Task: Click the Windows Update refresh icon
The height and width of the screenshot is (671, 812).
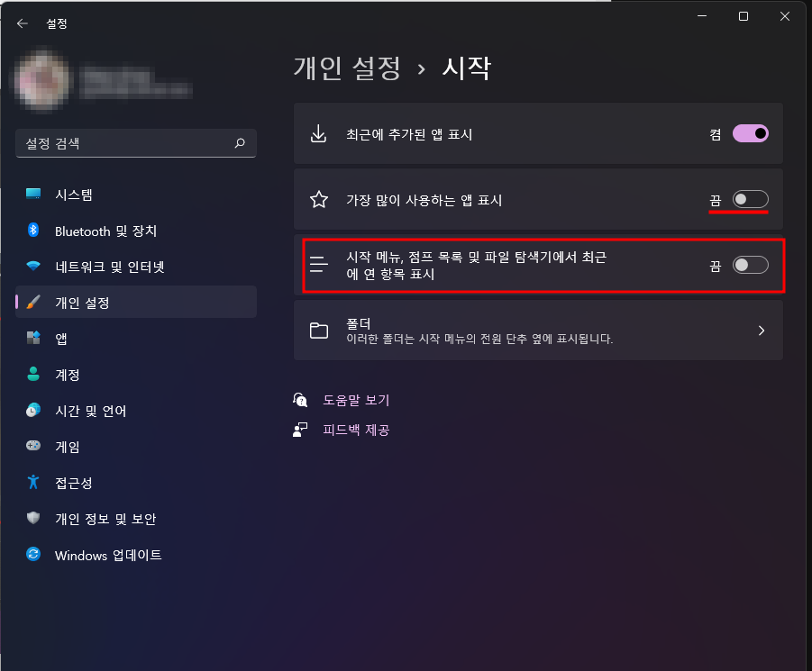Action: [33, 554]
